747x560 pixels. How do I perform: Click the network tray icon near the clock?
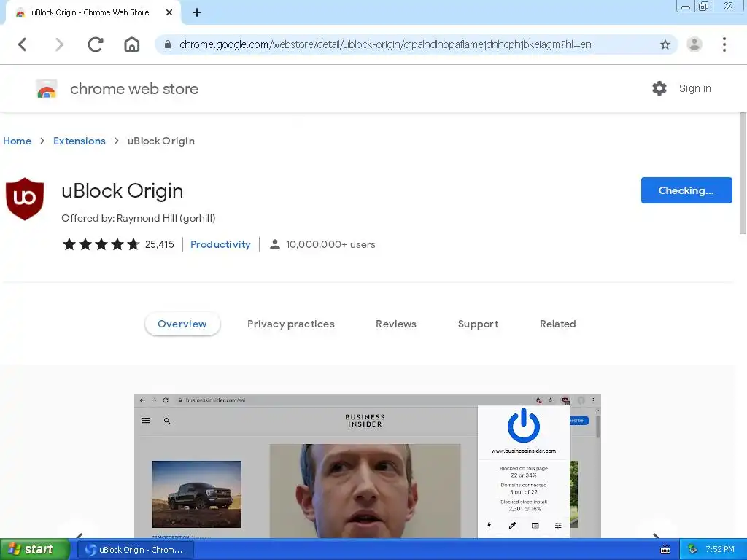click(x=693, y=550)
